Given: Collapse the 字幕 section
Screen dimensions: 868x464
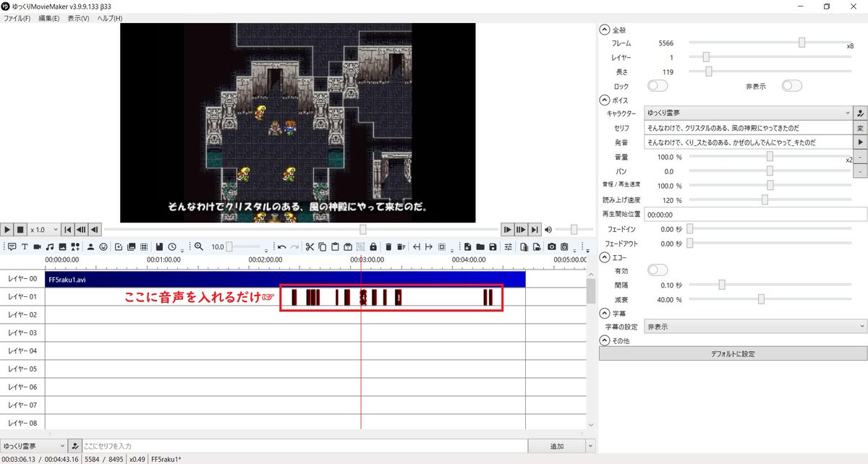Looking at the screenshot, I should pyautogui.click(x=604, y=313).
